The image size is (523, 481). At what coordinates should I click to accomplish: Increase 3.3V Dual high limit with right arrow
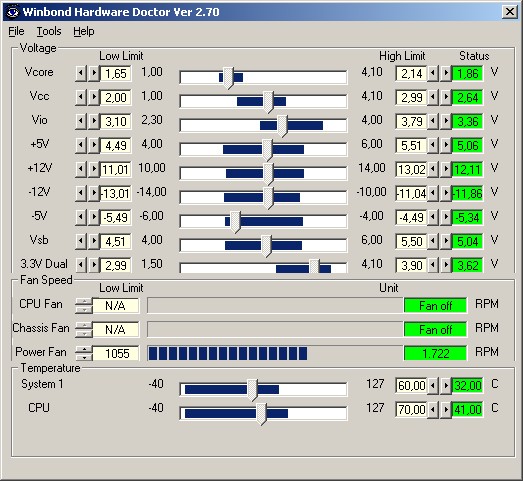point(446,265)
